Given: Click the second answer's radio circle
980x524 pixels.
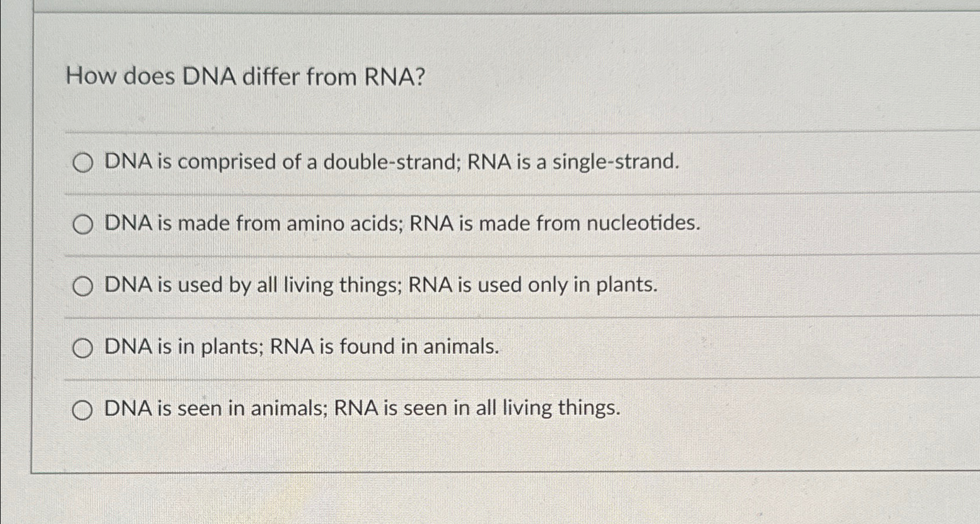Looking at the screenshot, I should point(84,225).
